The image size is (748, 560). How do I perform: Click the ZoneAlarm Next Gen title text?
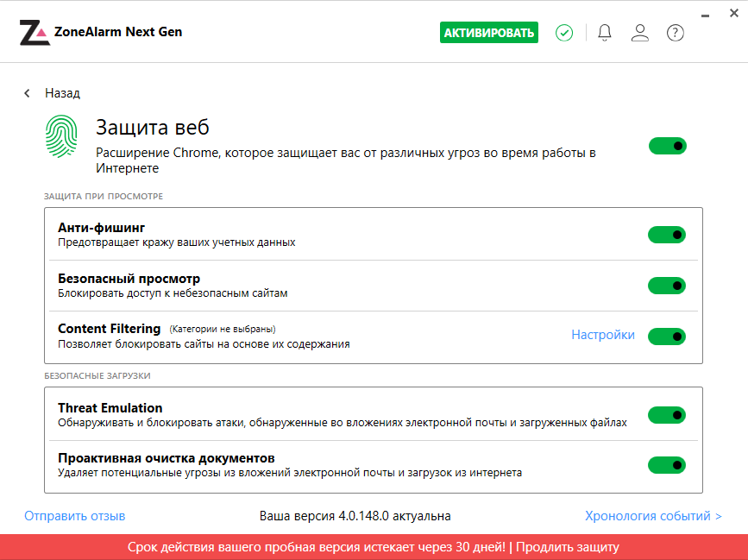[118, 32]
